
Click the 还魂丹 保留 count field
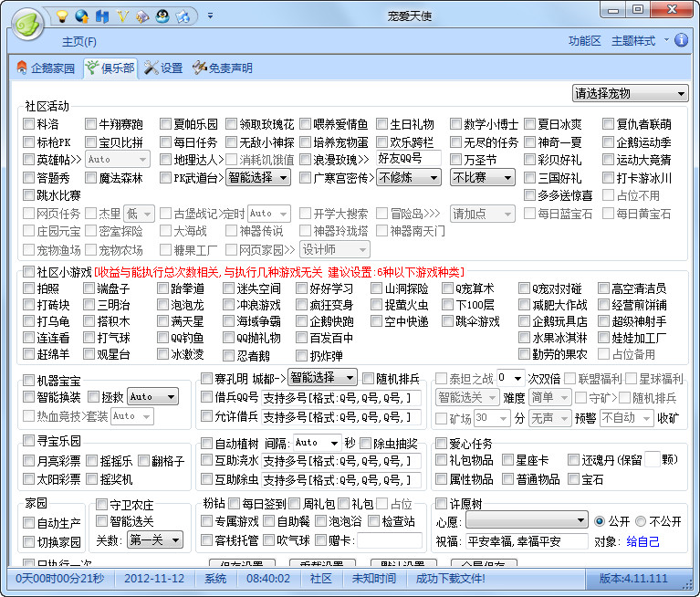[653, 459]
